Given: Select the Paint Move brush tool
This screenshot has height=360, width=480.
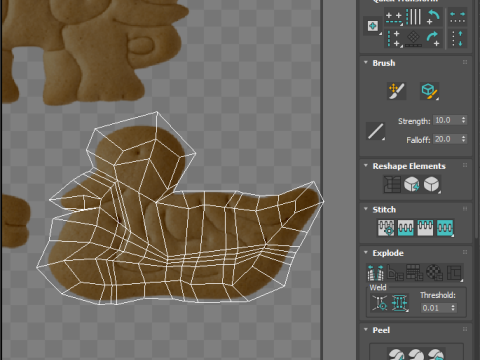Looking at the screenshot, I should (397, 91).
